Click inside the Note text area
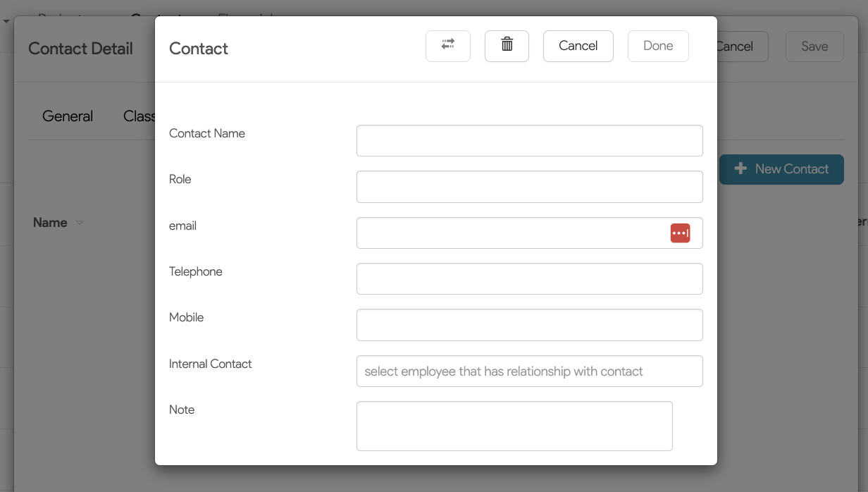The height and width of the screenshot is (492, 868). point(514,426)
